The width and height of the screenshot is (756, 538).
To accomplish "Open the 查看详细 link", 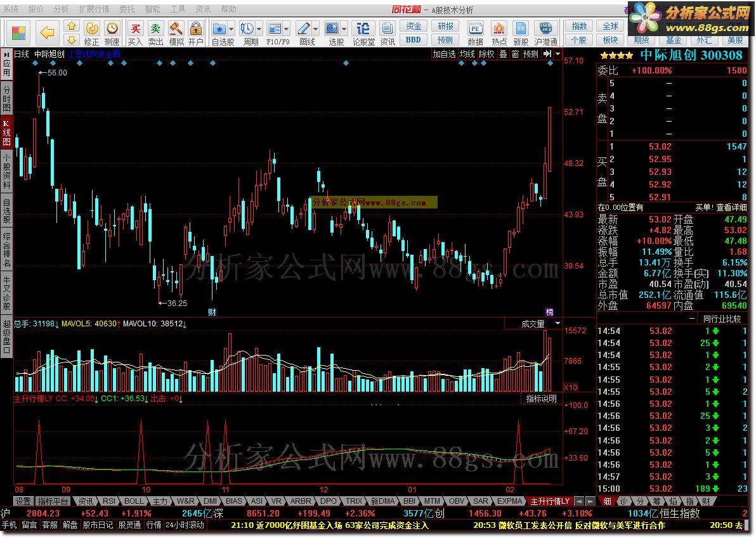I will [x=731, y=207].
